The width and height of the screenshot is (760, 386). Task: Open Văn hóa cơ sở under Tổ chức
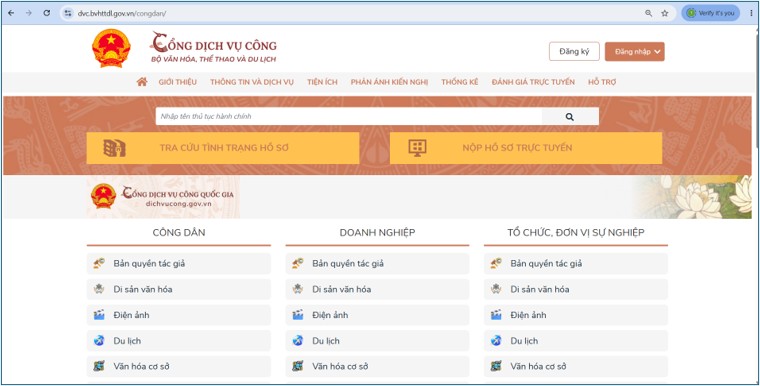tap(576, 367)
